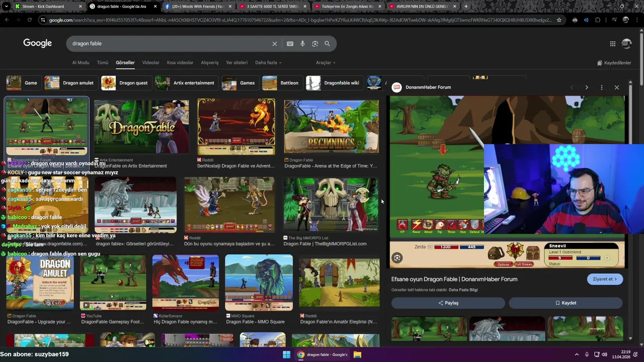Save the image with the Kaydet button

tap(566, 303)
